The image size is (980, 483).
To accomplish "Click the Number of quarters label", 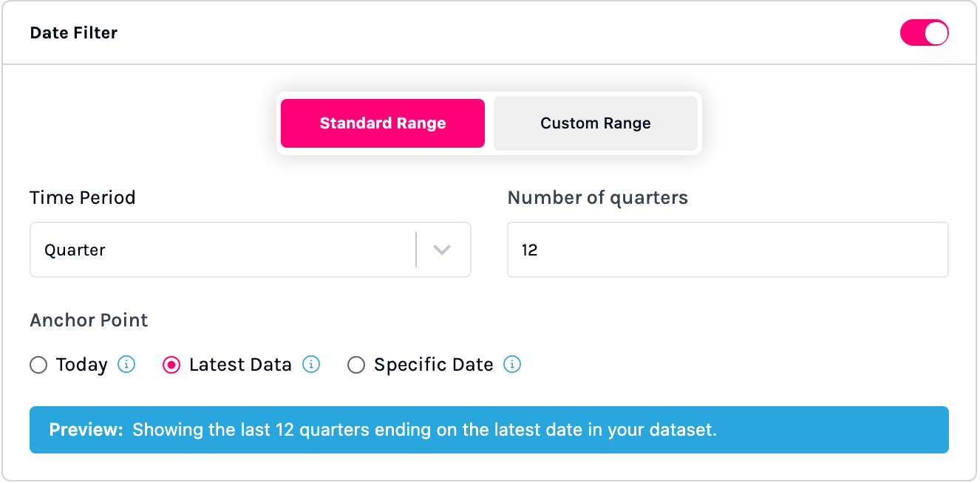I will 598,198.
